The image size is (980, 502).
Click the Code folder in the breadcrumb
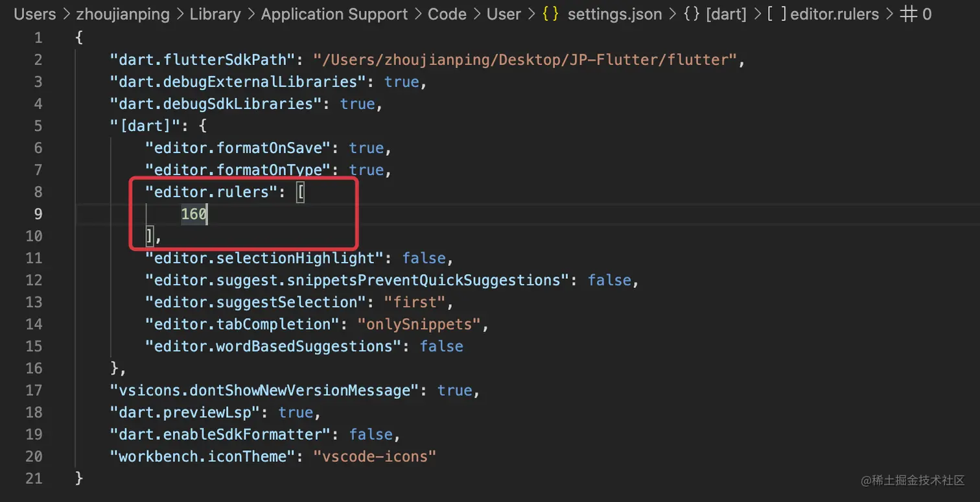point(447,14)
